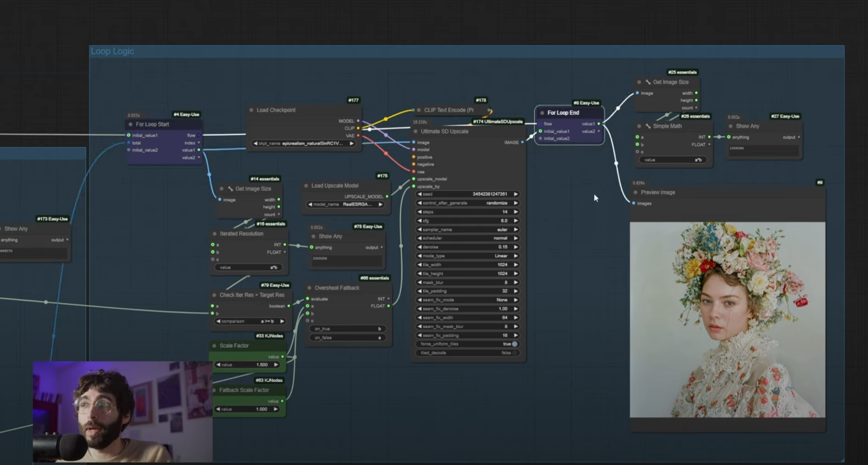868x465 pixels.
Task: Collapse the For Loop End node dot
Action: [542, 112]
